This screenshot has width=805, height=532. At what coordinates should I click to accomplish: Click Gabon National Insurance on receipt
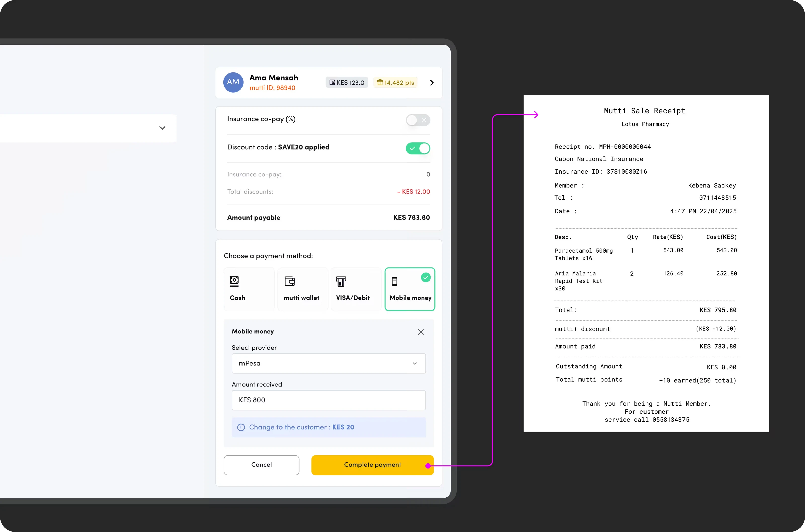(x=599, y=159)
